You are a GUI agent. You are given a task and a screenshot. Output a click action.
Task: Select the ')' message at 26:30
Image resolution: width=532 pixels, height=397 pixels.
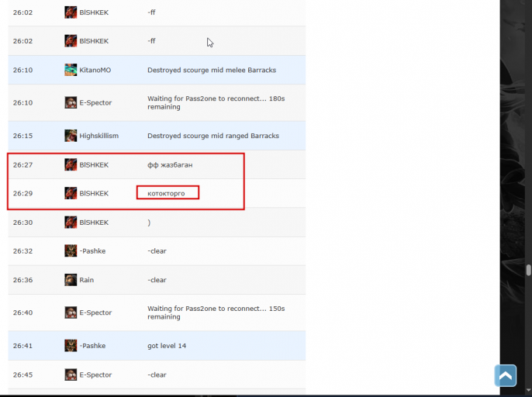point(149,223)
